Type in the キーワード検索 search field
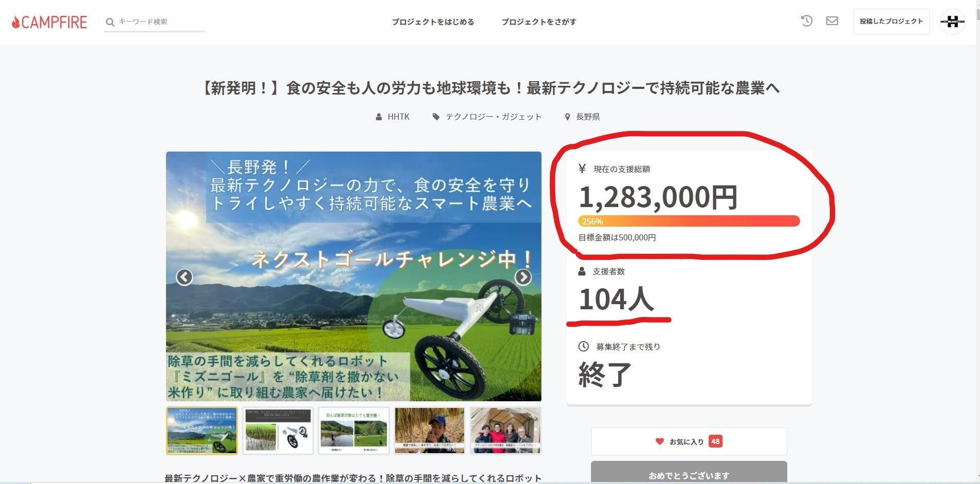 coord(159,22)
